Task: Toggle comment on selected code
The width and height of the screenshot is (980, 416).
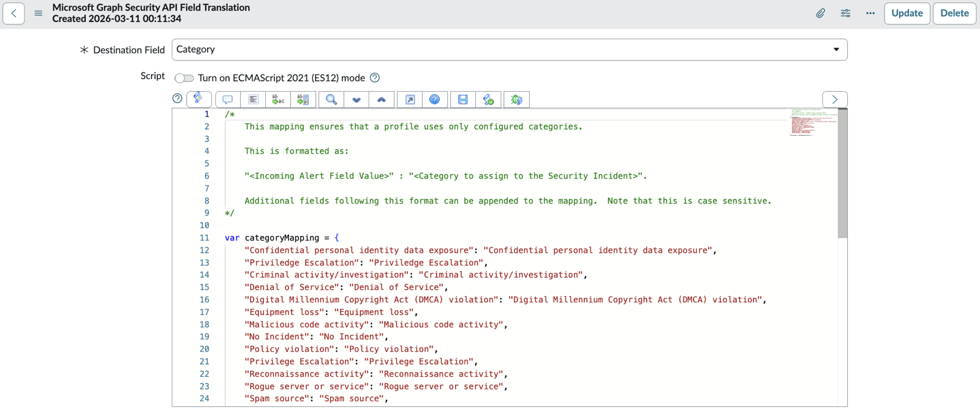Action: (228, 100)
